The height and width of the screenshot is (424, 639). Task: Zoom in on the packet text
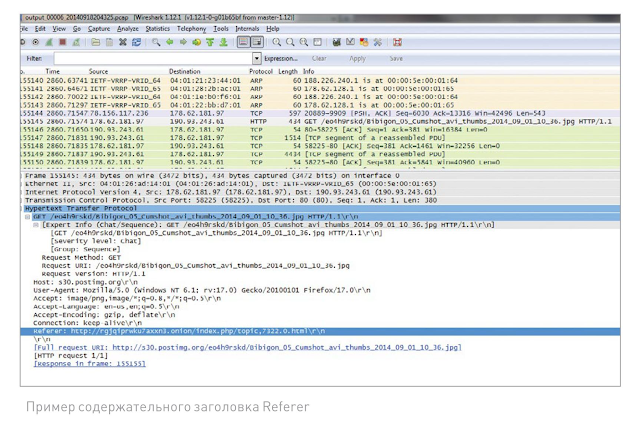(x=277, y=42)
